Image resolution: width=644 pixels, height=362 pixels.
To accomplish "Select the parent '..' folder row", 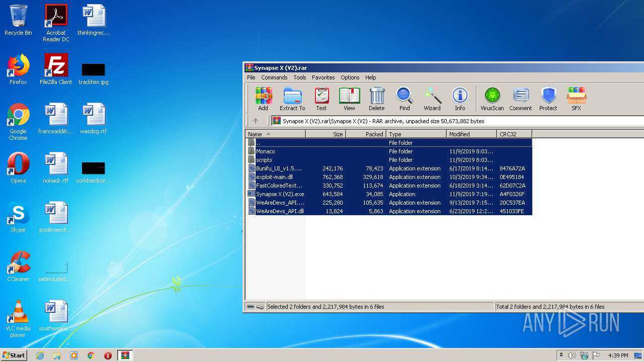I will click(389, 143).
